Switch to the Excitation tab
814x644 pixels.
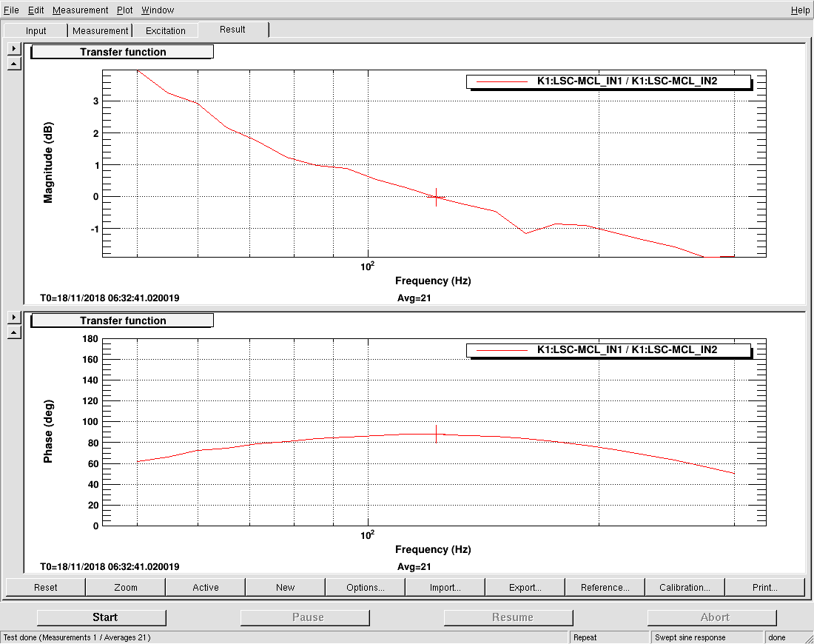[166, 30]
